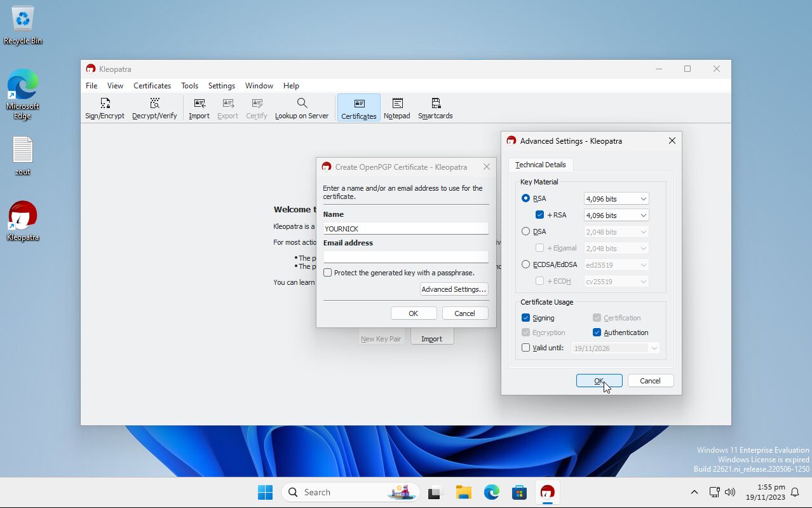Open File Explorer from the taskbar
Viewport: 812px width, 508px height.
[x=463, y=492]
